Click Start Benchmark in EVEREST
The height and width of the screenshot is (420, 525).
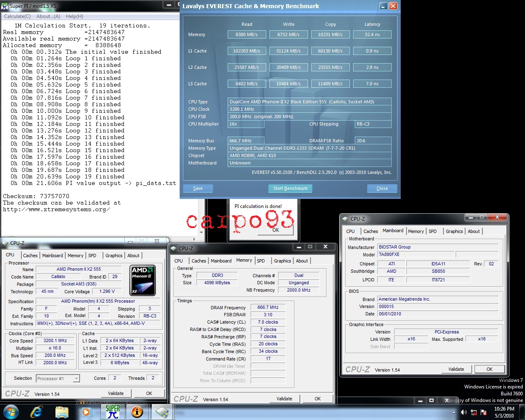[x=290, y=188]
